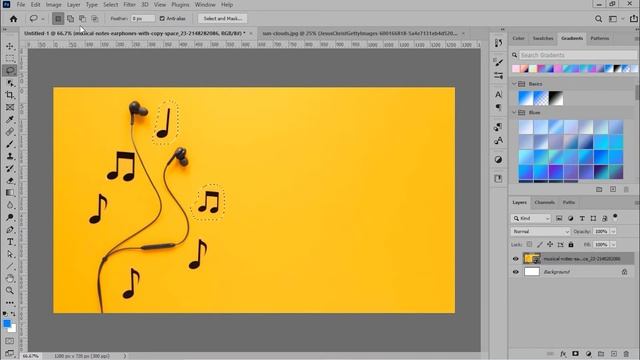Select the Background layer thumbnail
Viewport: 640px width, 360px height.
point(531,272)
